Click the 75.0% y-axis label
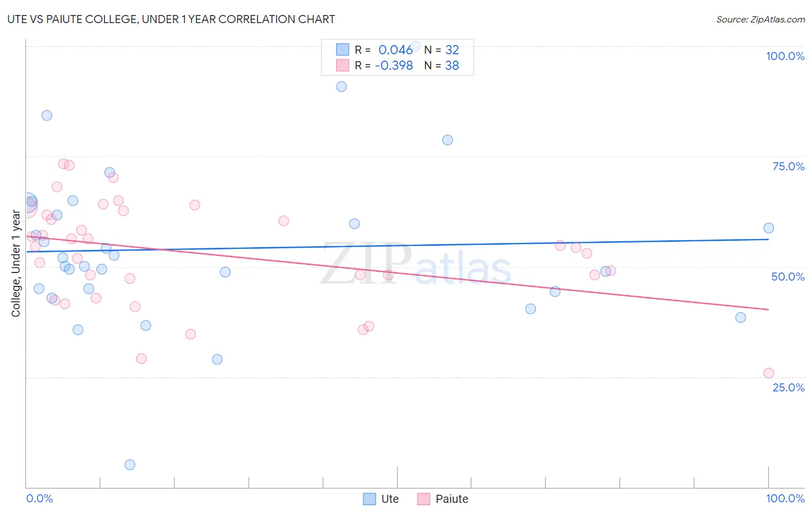The height and width of the screenshot is (515, 812). click(788, 166)
